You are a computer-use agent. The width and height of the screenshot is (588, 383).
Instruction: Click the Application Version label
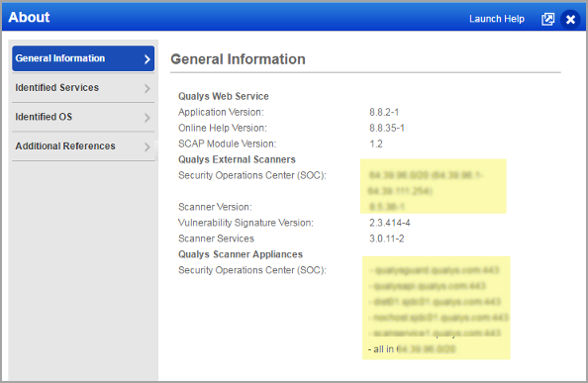pyautogui.click(x=221, y=112)
